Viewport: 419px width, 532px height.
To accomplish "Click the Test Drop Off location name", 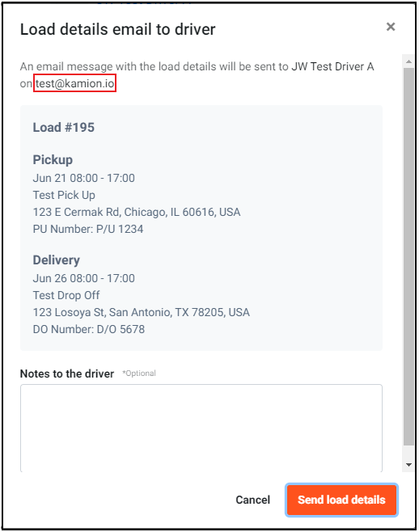I will pos(66,295).
